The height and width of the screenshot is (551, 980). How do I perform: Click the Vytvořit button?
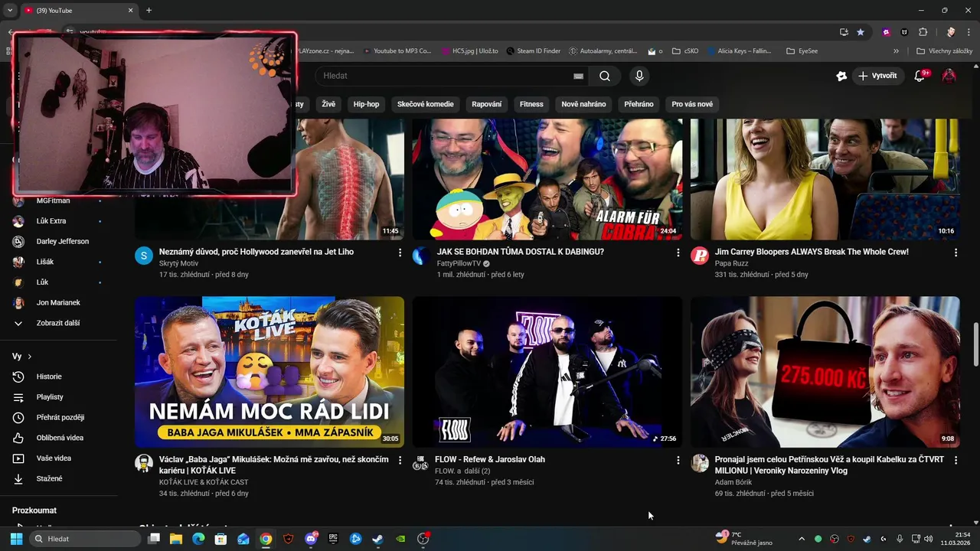[878, 76]
